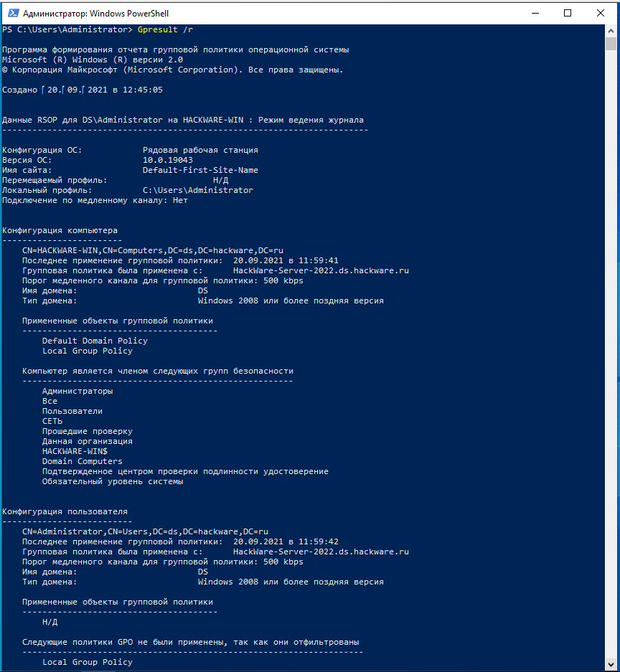The width and height of the screenshot is (620, 672).
Task: Click the PowerShell icon in title bar
Action: pyautogui.click(x=11, y=13)
